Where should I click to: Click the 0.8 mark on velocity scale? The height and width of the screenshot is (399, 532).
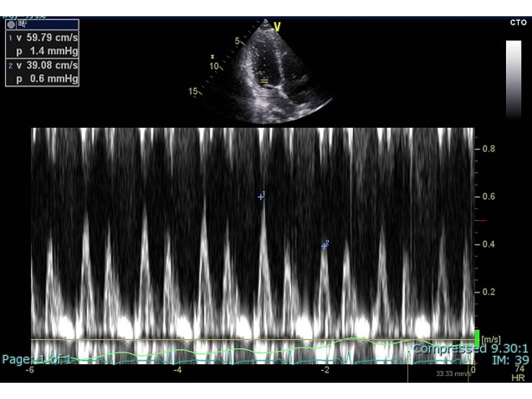pyautogui.click(x=488, y=149)
